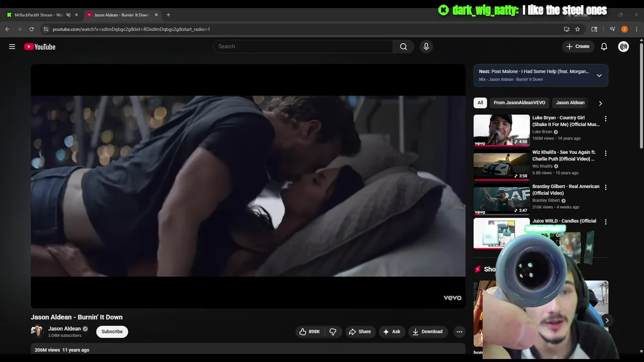Image resolution: width=644 pixels, height=362 pixels.
Task: Open the YouTube hamburger guide menu
Action: coord(12,47)
